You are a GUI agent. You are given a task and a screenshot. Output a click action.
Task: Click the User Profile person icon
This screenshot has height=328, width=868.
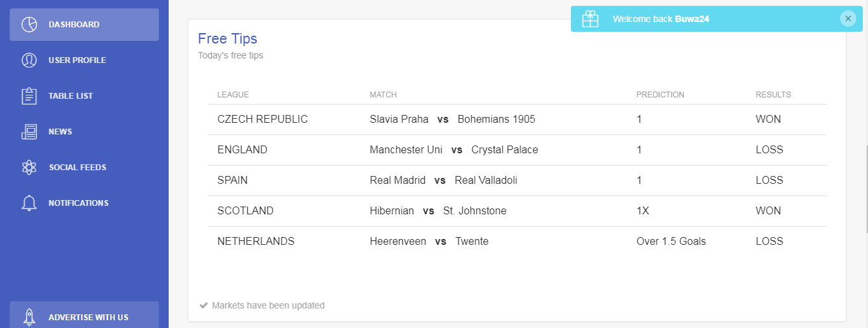click(29, 60)
